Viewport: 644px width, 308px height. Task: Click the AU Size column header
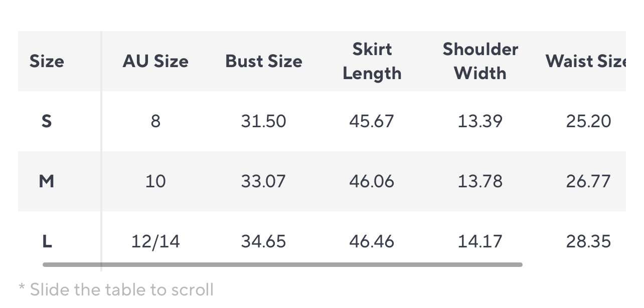coord(155,61)
